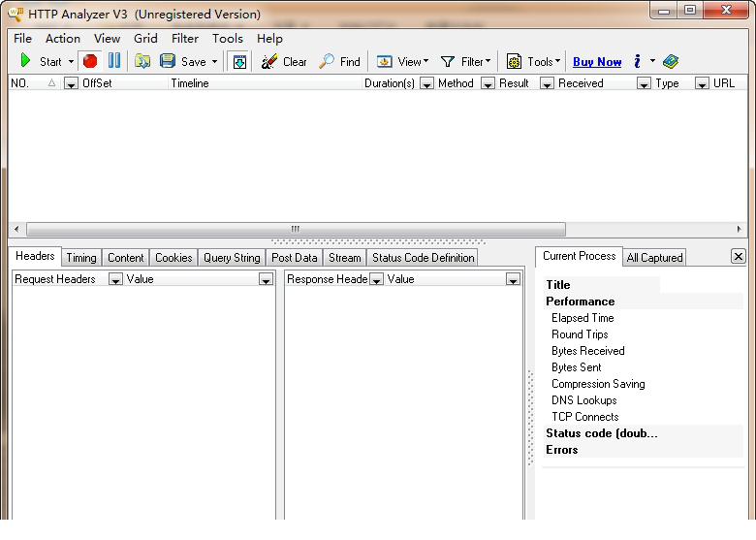Switch to the Content tab
The height and width of the screenshot is (540, 756).
126,258
